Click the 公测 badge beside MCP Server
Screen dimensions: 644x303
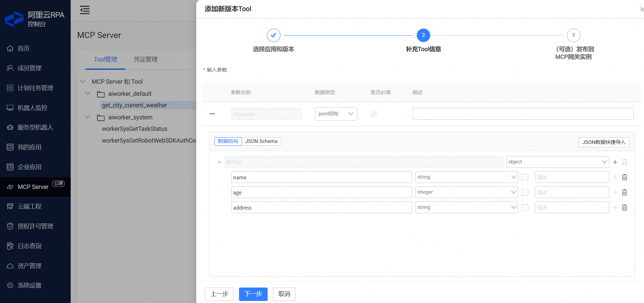click(58, 183)
